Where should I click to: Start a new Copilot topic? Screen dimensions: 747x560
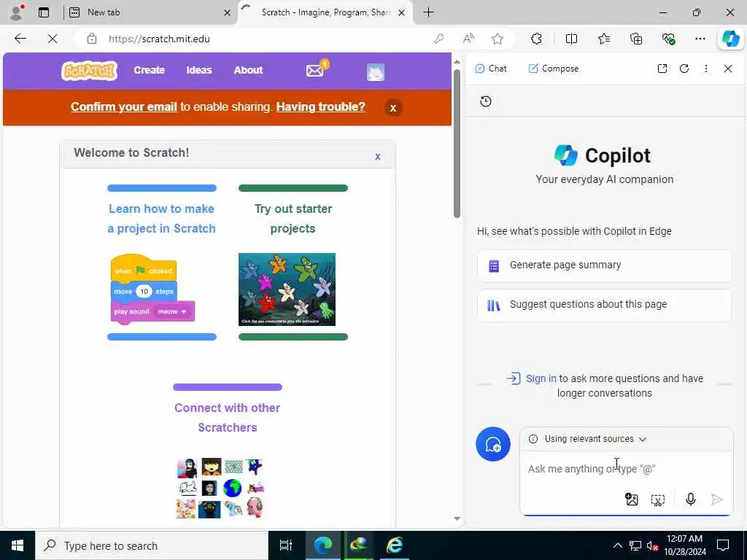pyautogui.click(x=493, y=444)
